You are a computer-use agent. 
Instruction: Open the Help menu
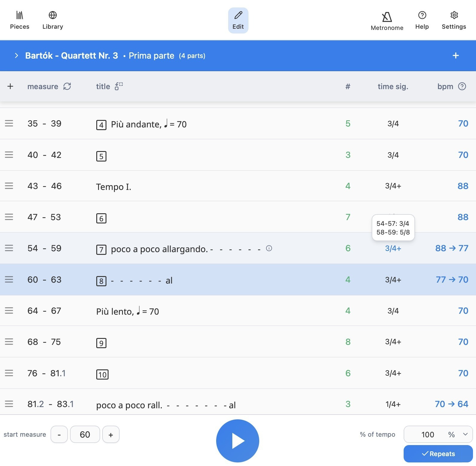[x=422, y=20]
